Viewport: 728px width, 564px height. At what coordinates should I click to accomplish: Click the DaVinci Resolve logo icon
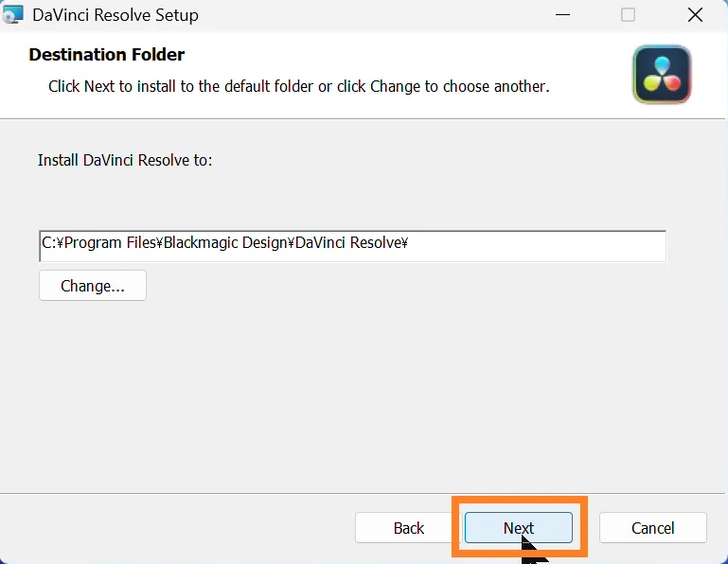pyautogui.click(x=662, y=74)
